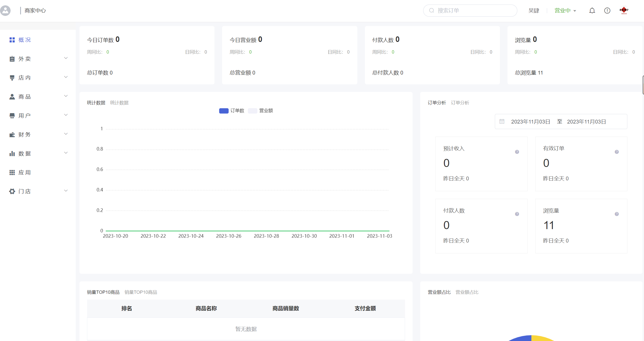Click the 营业额占比 section heading
The width and height of the screenshot is (644, 341).
[439, 292]
